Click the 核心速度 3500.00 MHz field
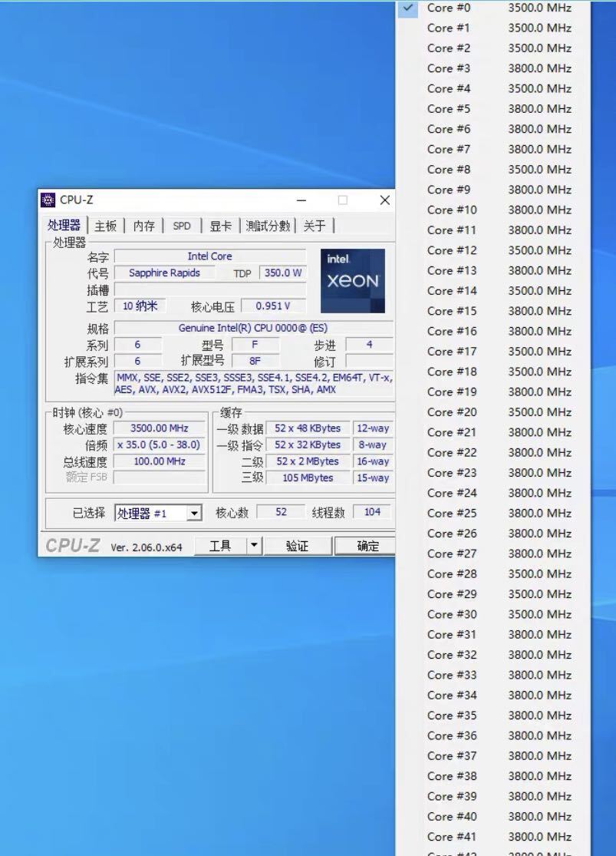The image size is (616, 856). [159, 428]
